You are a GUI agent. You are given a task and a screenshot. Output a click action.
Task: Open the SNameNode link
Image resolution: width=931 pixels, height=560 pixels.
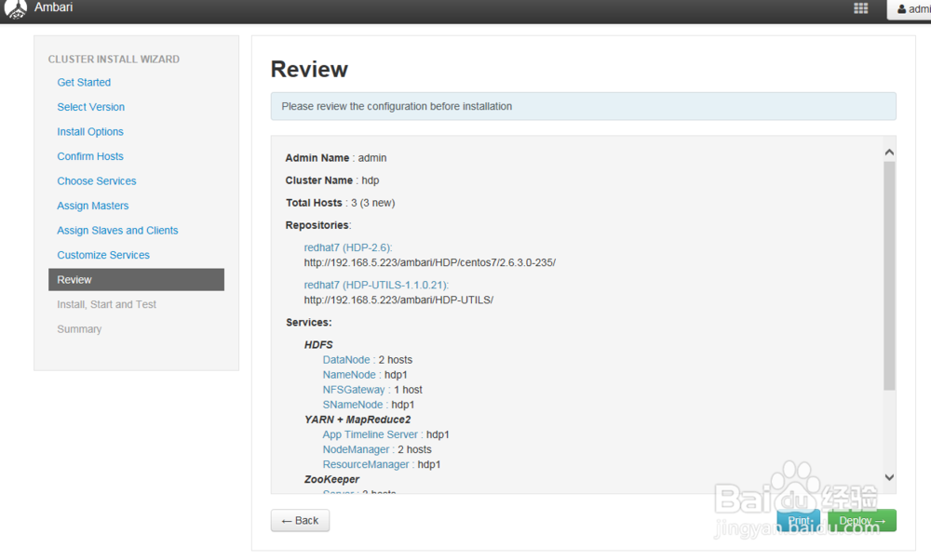coord(352,404)
